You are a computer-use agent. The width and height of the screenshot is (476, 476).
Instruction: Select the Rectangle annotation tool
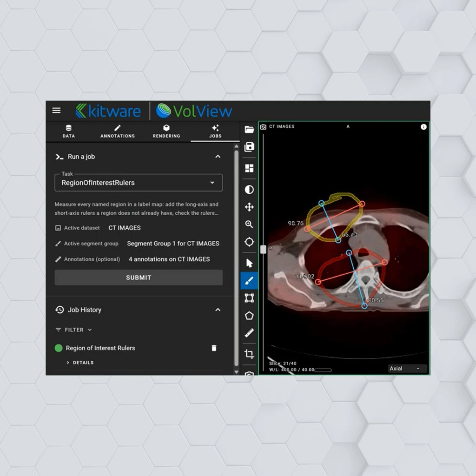click(249, 298)
